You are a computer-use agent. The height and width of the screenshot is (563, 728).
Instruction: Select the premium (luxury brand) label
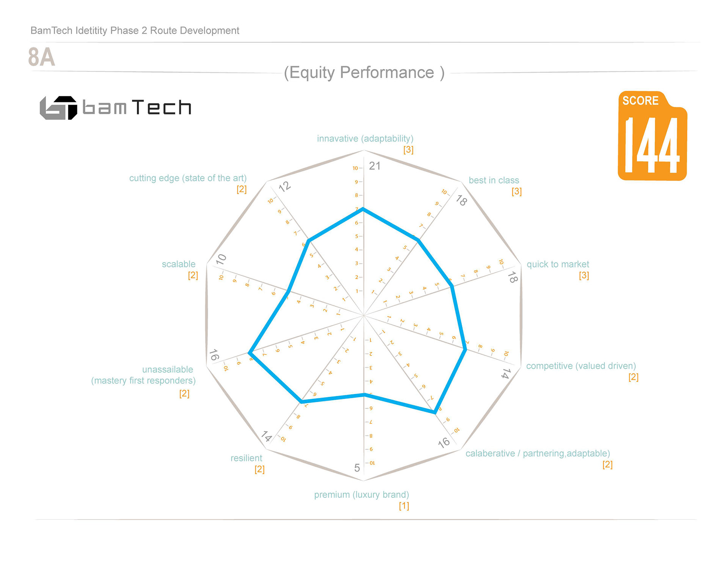pos(361,495)
